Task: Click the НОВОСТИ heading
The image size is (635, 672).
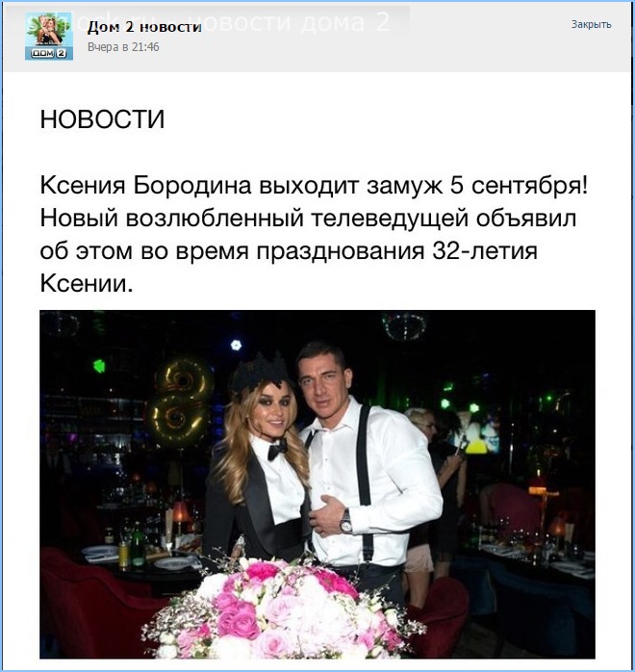Action: [102, 119]
